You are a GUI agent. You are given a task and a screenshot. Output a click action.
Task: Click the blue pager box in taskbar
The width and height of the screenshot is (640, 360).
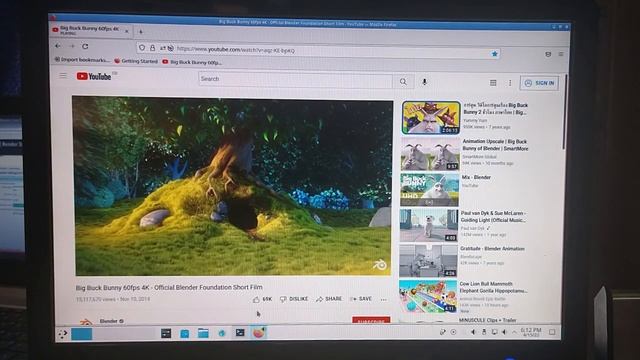tap(82, 334)
